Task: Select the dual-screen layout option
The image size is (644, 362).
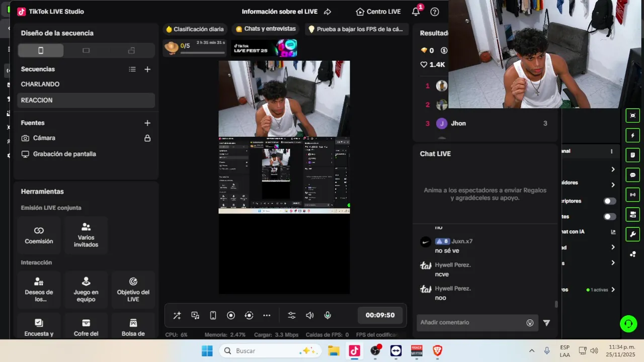Action: click(x=131, y=50)
